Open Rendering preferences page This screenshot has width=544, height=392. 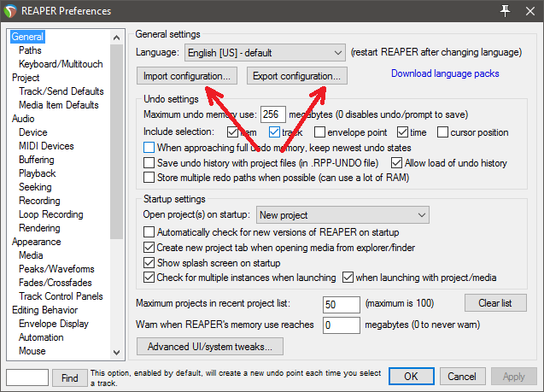pos(39,228)
